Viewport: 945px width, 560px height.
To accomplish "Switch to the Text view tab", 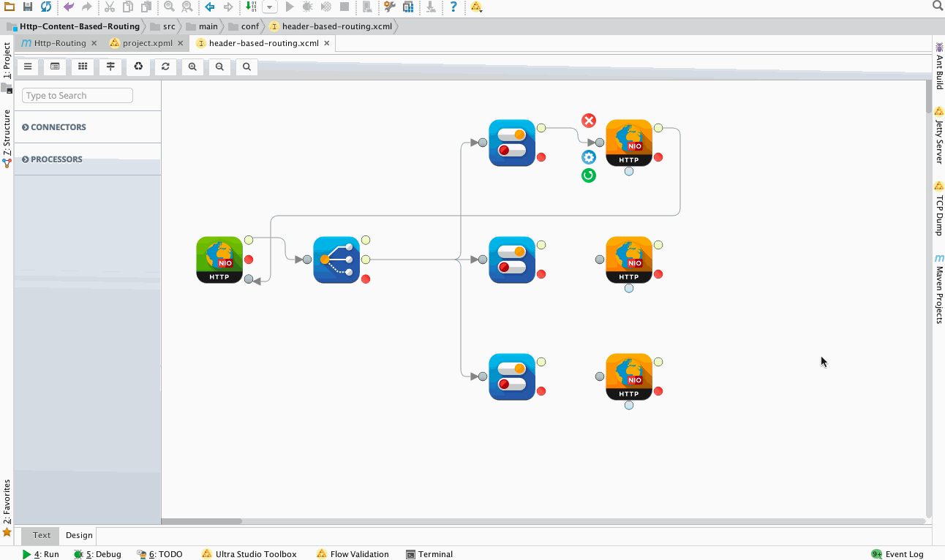I will point(42,535).
